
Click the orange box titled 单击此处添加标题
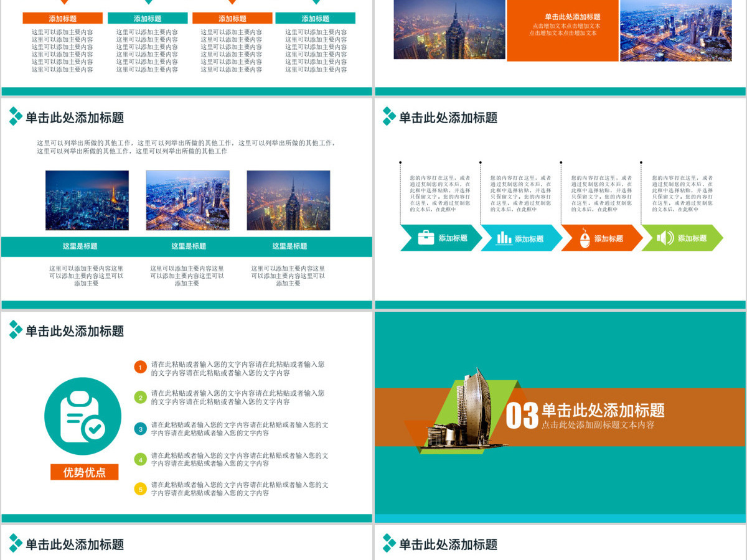pos(563,30)
